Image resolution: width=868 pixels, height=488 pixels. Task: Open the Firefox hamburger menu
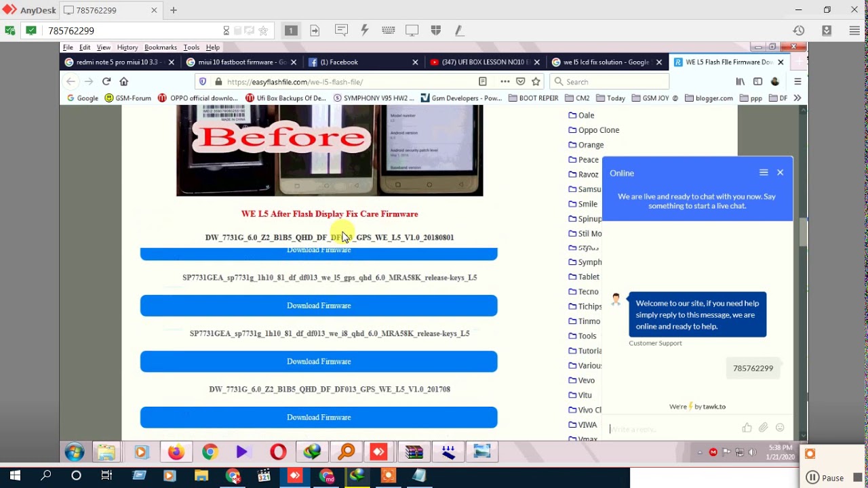pyautogui.click(x=797, y=81)
